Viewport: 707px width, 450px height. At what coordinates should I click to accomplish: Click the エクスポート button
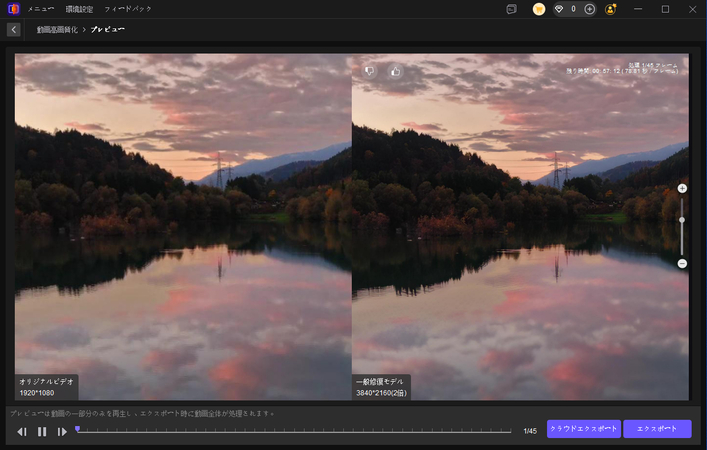pyautogui.click(x=657, y=429)
